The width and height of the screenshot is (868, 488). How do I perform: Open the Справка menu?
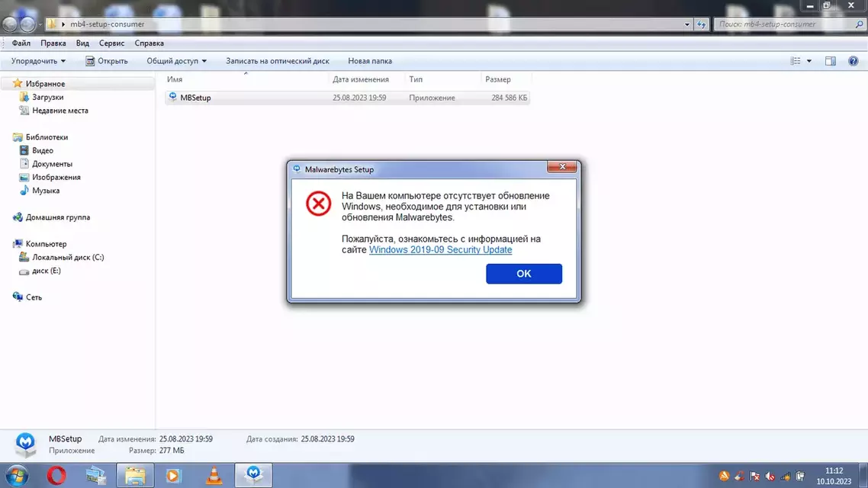tap(149, 43)
